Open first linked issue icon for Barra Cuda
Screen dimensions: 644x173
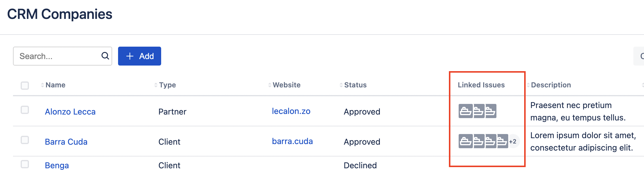(465, 141)
